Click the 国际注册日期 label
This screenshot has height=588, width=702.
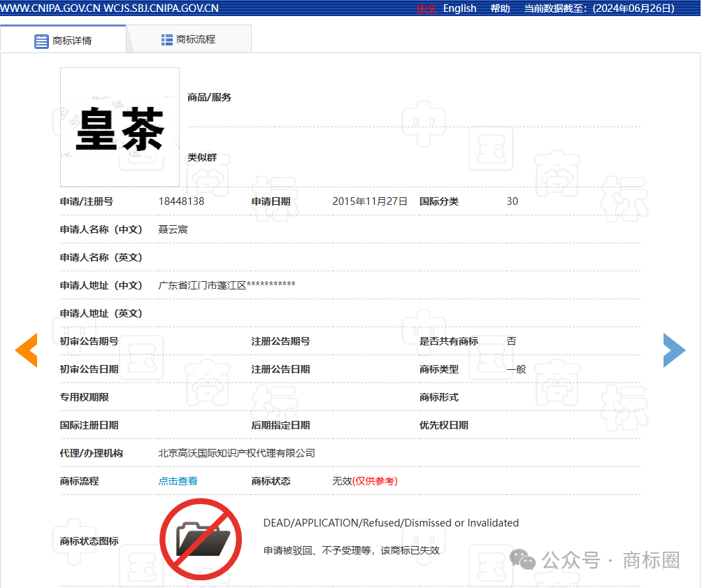89,425
